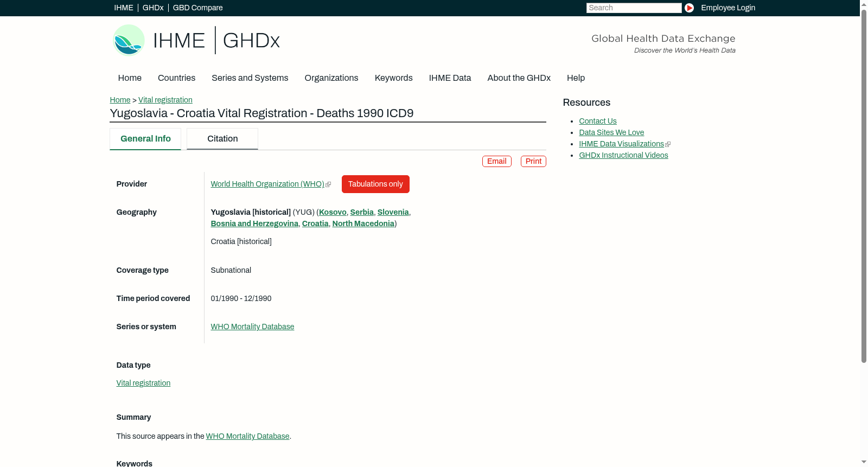Open the Croatia geography link

(315, 223)
